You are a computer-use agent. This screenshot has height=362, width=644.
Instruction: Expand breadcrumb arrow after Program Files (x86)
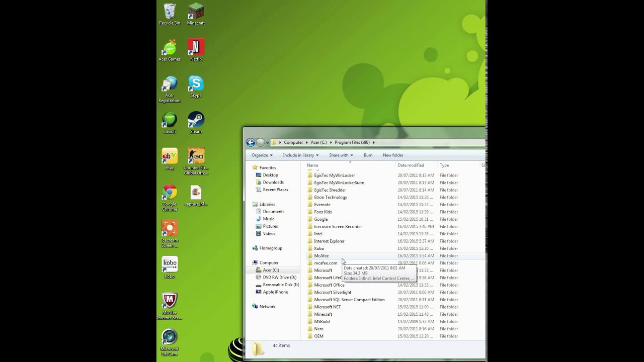tap(374, 142)
